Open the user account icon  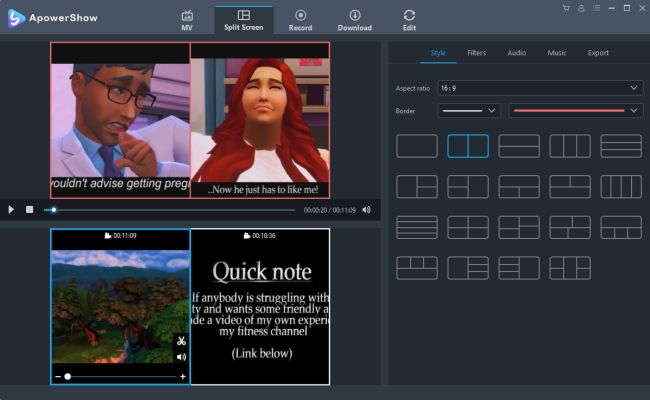point(581,8)
